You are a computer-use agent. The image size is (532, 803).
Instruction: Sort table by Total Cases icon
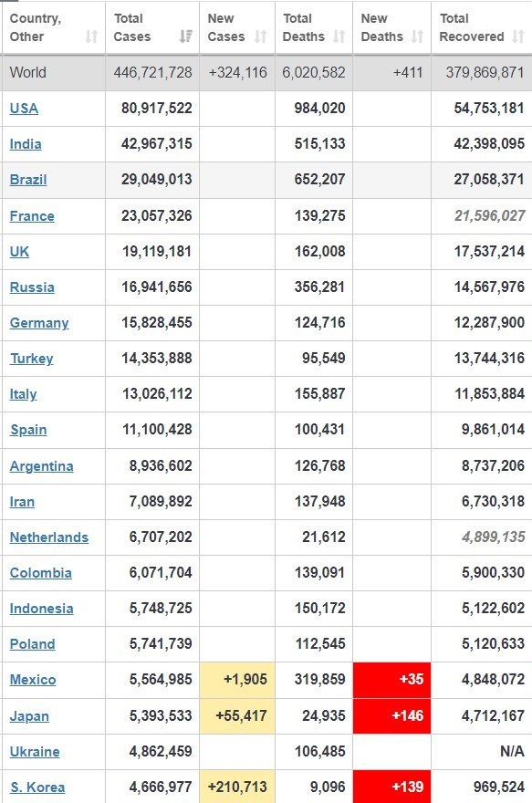click(x=186, y=36)
